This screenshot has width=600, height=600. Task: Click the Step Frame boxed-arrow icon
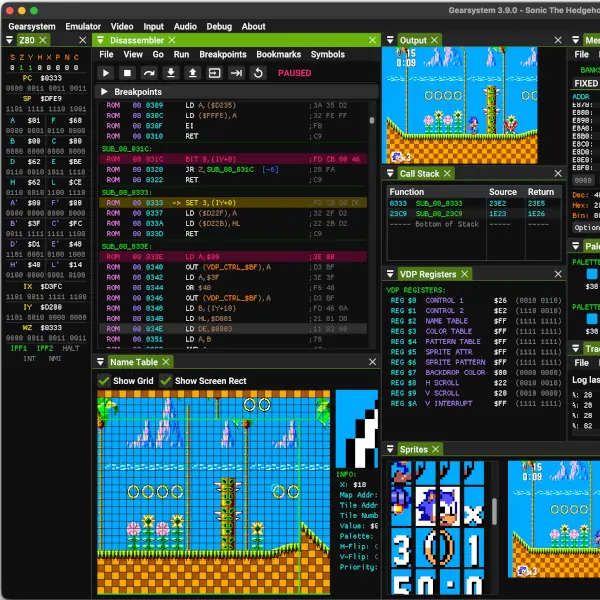(214, 73)
